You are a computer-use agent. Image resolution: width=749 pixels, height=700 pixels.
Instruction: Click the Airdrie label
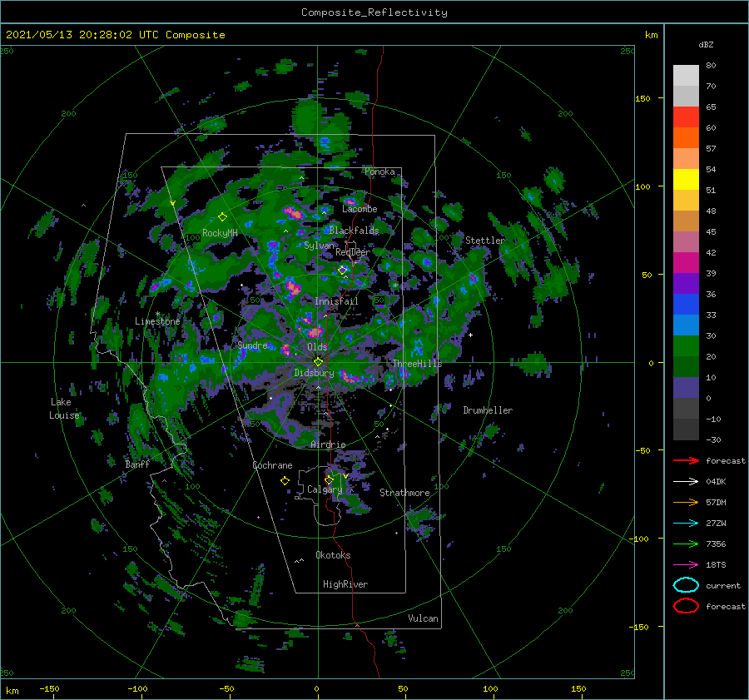coord(328,444)
